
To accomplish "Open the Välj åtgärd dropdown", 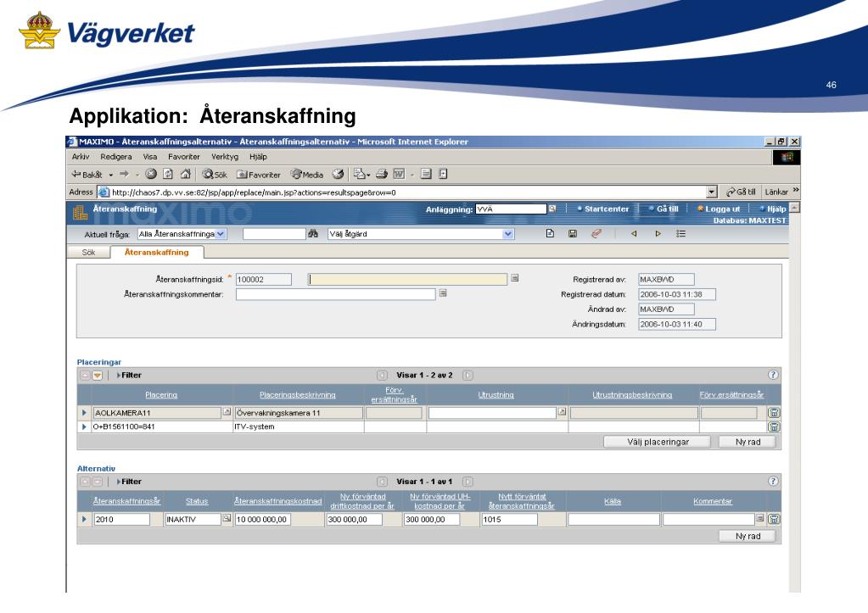I will (507, 233).
